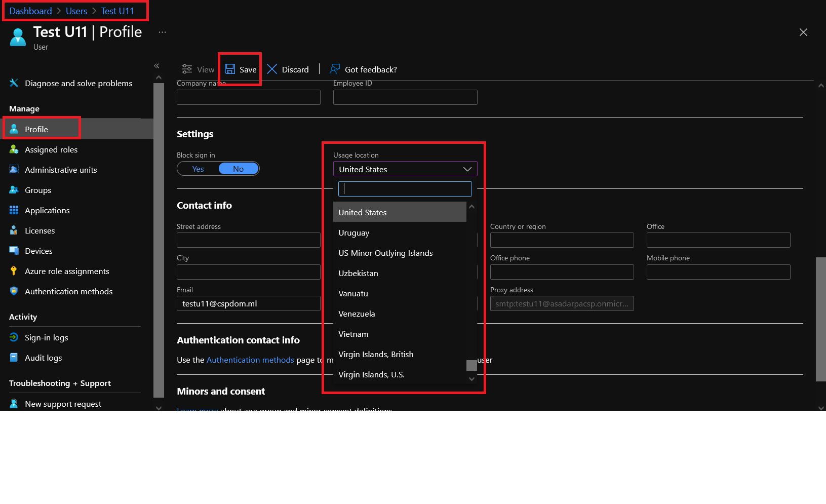This screenshot has height=504, width=826.
Task: Choose Uruguay from the usage location list
Action: (x=354, y=233)
